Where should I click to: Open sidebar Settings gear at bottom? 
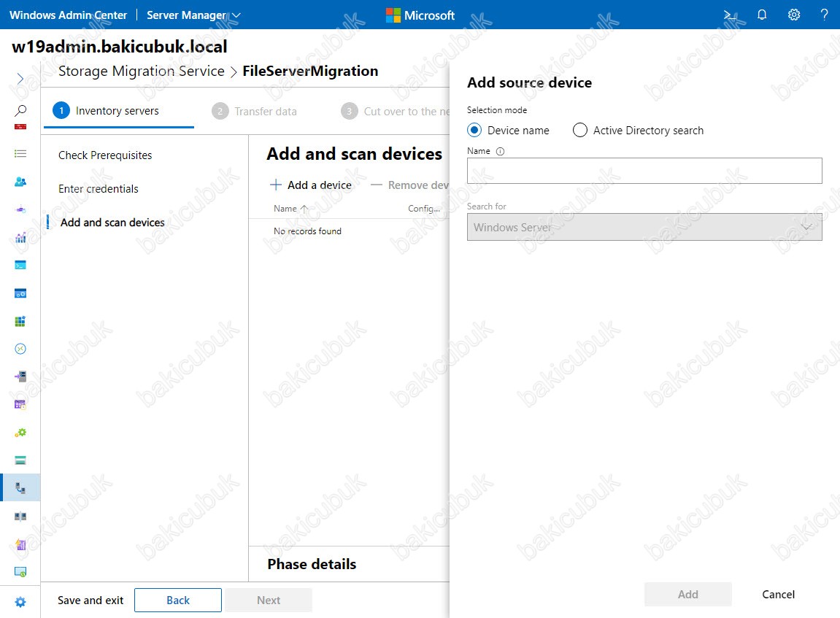pos(20,602)
